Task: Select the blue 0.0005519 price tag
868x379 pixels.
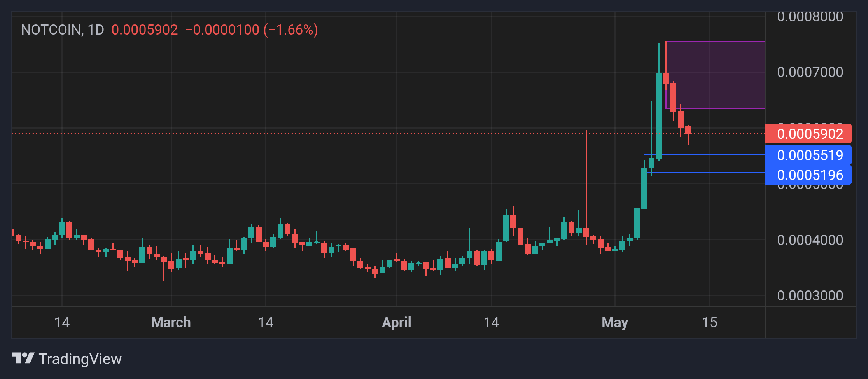Action: [808, 155]
